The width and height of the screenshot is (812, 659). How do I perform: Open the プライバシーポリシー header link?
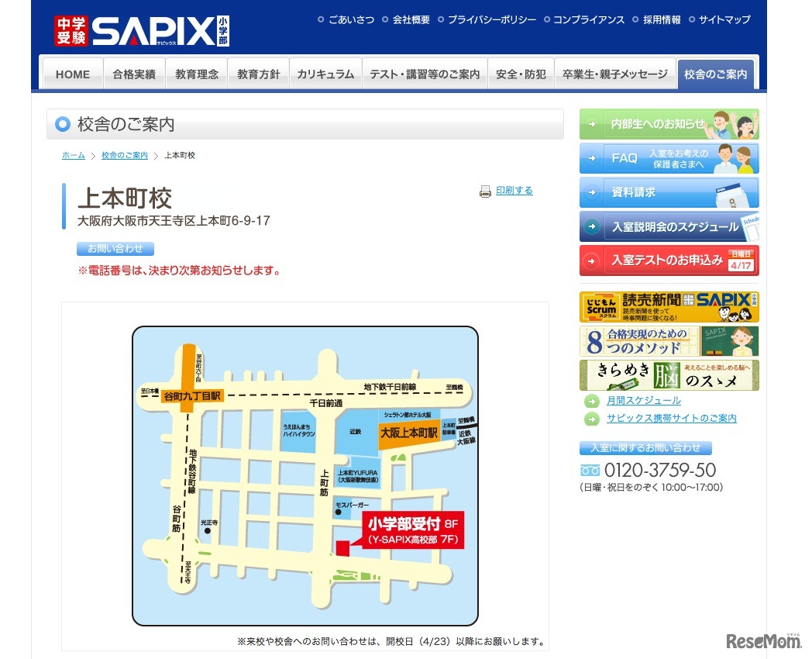(x=492, y=19)
